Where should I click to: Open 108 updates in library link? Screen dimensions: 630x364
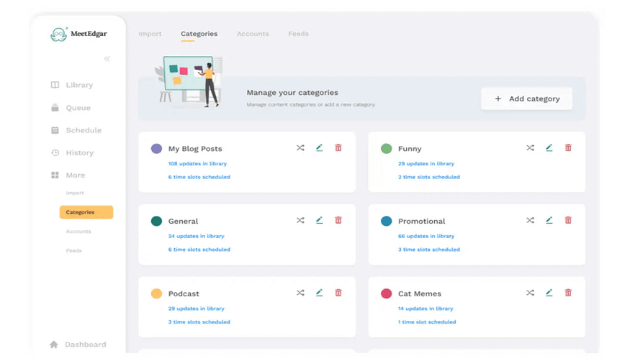coord(197,164)
